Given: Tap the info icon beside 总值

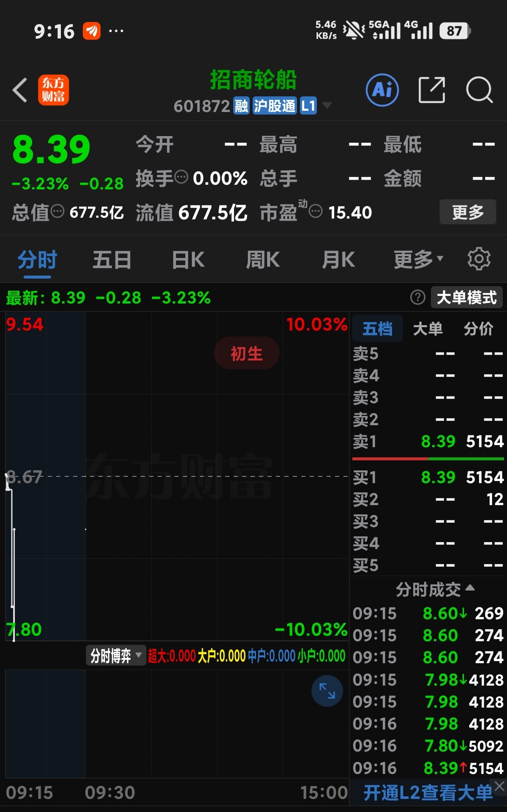Looking at the screenshot, I should tap(57, 211).
